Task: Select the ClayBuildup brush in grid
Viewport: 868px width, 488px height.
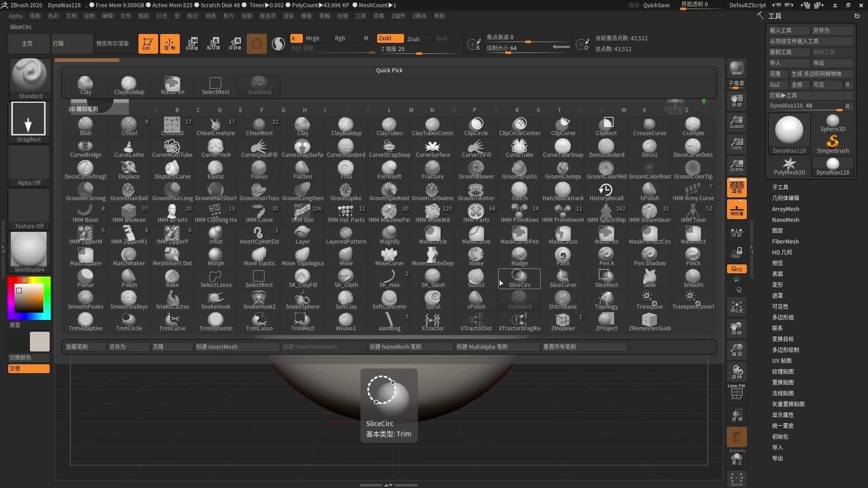Action: pyautogui.click(x=346, y=127)
